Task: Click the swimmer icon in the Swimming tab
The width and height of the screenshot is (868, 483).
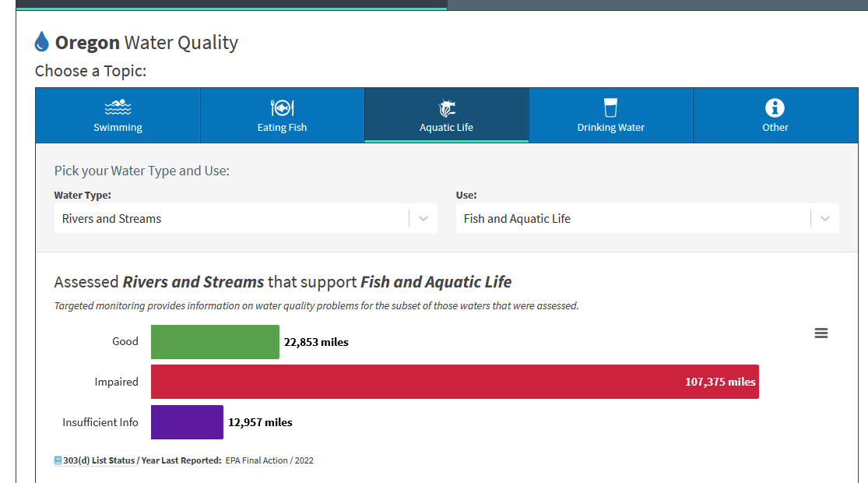Action: pyautogui.click(x=118, y=108)
